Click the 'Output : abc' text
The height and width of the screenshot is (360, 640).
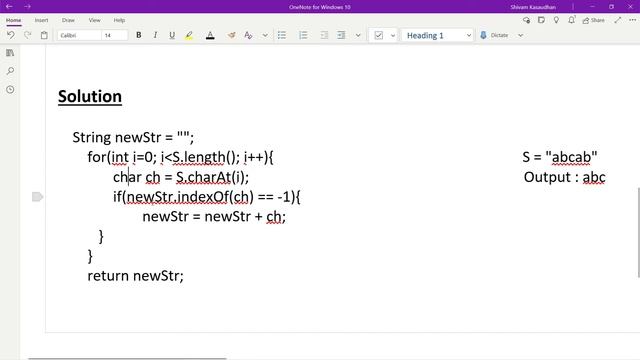(564, 177)
